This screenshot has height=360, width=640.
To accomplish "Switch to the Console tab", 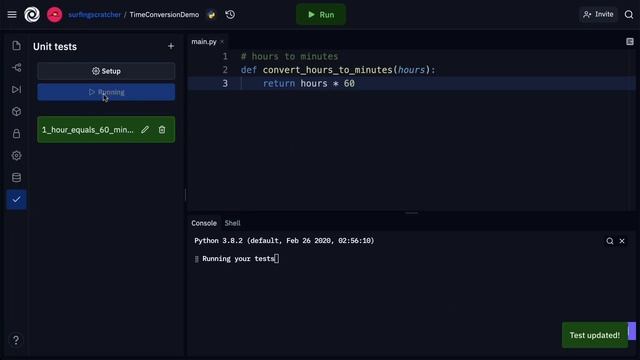I will coord(204,223).
